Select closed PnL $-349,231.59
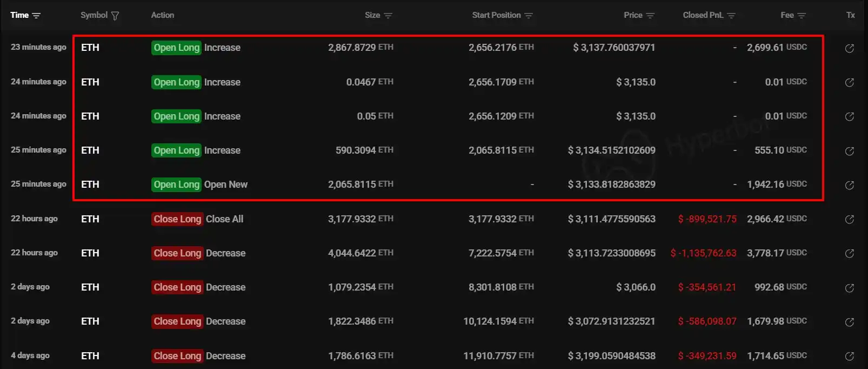This screenshot has height=369, width=868. pos(707,356)
